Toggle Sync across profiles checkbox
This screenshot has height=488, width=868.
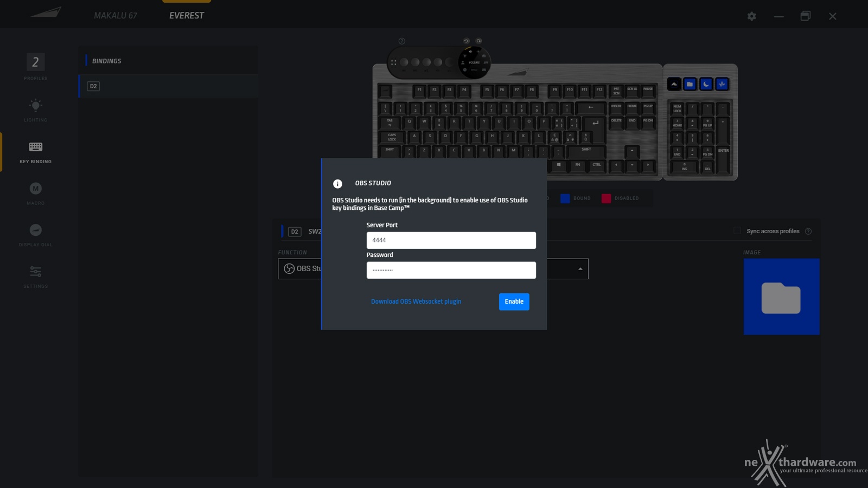pos(737,231)
